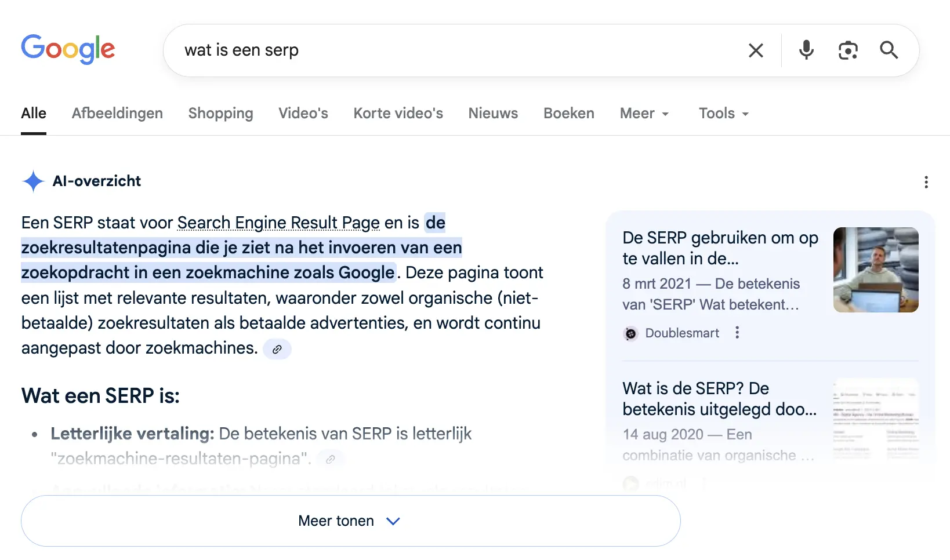This screenshot has width=950, height=560.
Task: Click the Doublesmart source favicon
Action: click(630, 333)
